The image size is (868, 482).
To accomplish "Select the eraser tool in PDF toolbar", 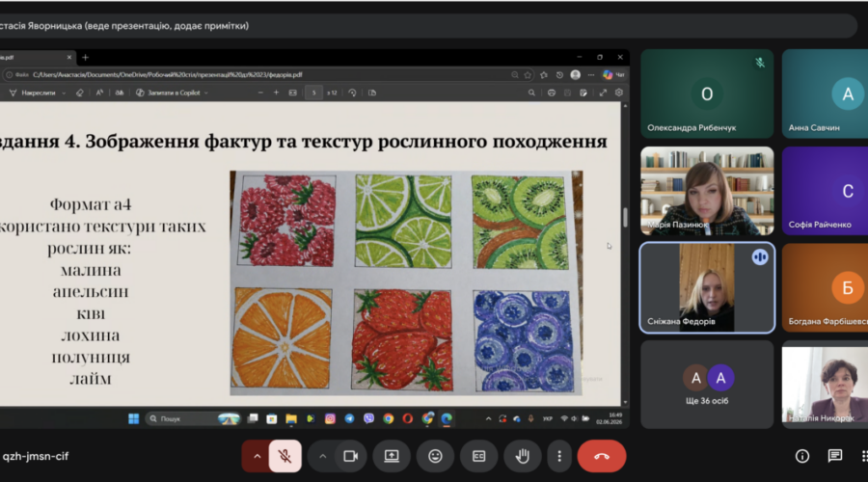I will pos(80,93).
